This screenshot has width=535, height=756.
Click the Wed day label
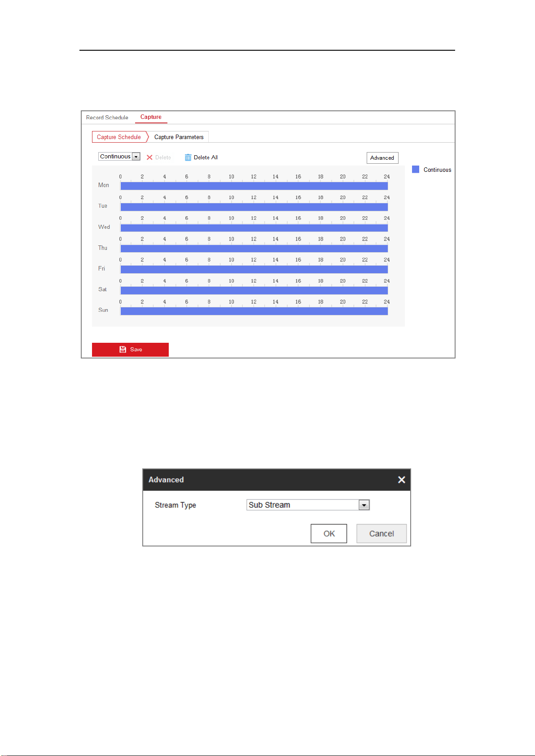click(x=104, y=227)
